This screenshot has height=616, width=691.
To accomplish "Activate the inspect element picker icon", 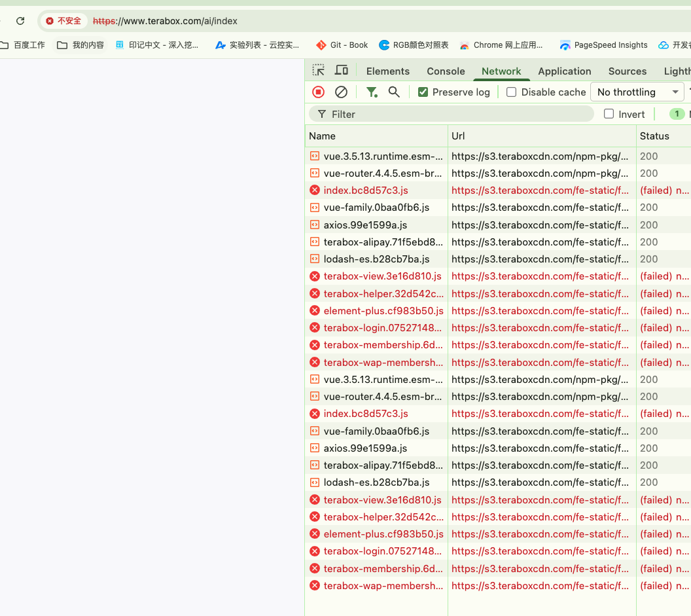I will click(x=318, y=71).
